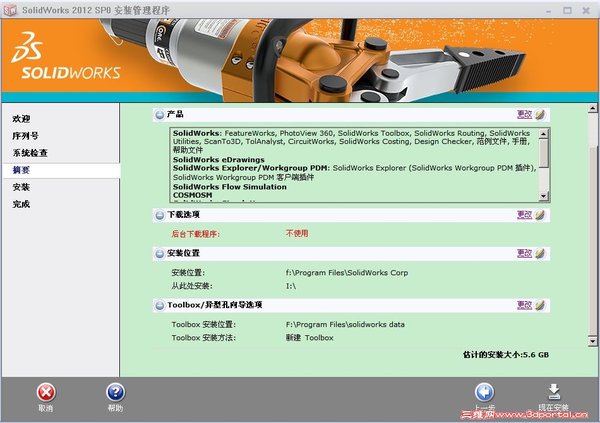Click the install source value I:\

(x=291, y=286)
